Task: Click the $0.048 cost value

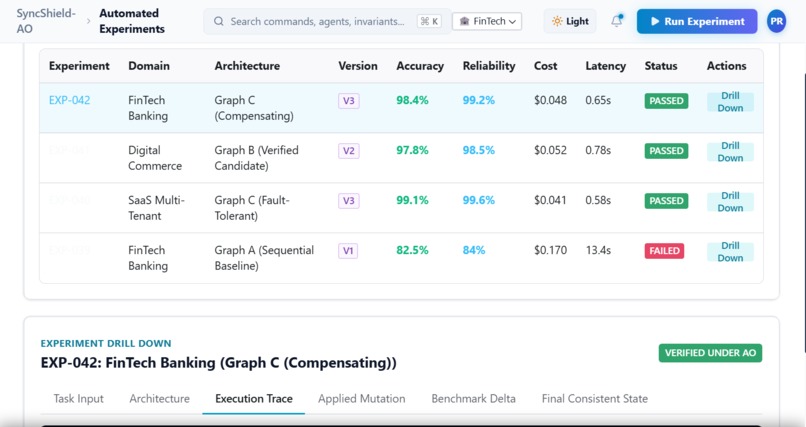Action: tap(551, 100)
